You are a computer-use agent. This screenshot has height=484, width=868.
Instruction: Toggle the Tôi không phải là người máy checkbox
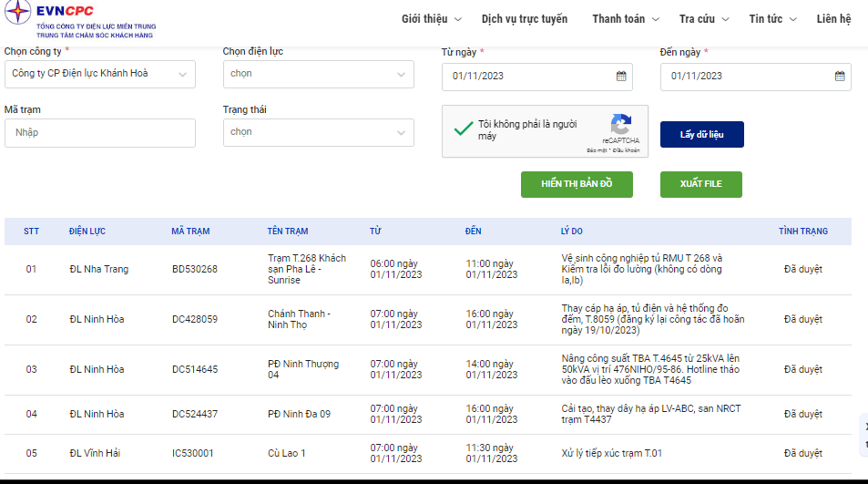pos(464,129)
